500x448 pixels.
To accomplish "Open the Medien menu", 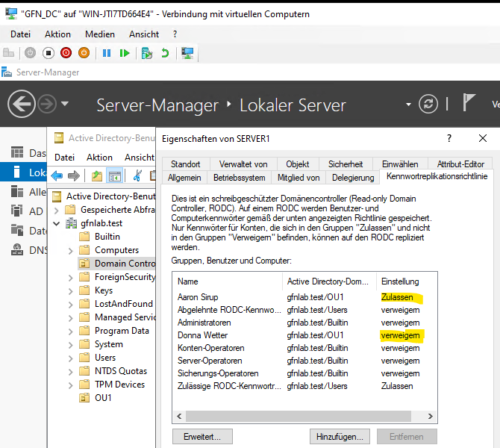I will pos(99,34).
